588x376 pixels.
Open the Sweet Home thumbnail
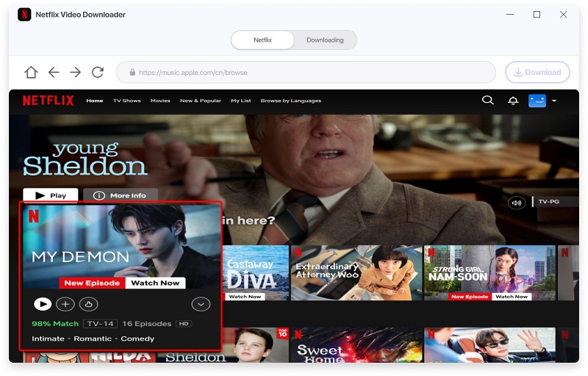pyautogui.click(x=356, y=345)
